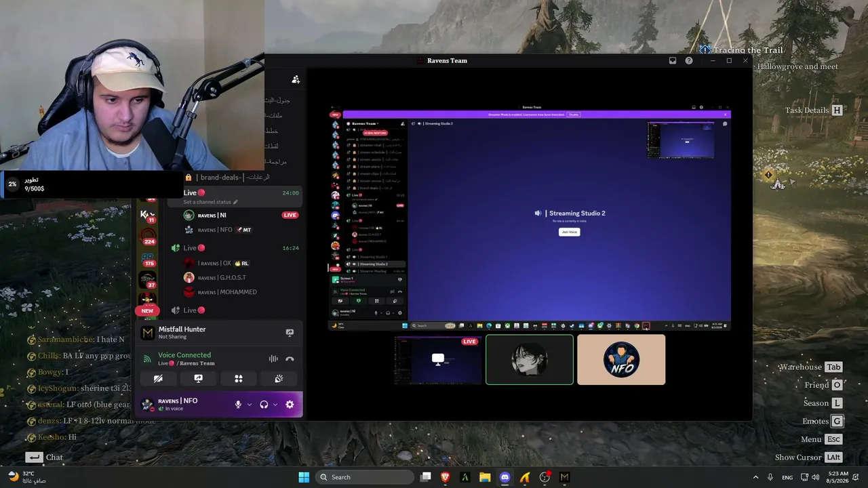Image resolution: width=868 pixels, height=488 pixels.
Task: Open the Discord inbox icon
Action: (x=673, y=60)
